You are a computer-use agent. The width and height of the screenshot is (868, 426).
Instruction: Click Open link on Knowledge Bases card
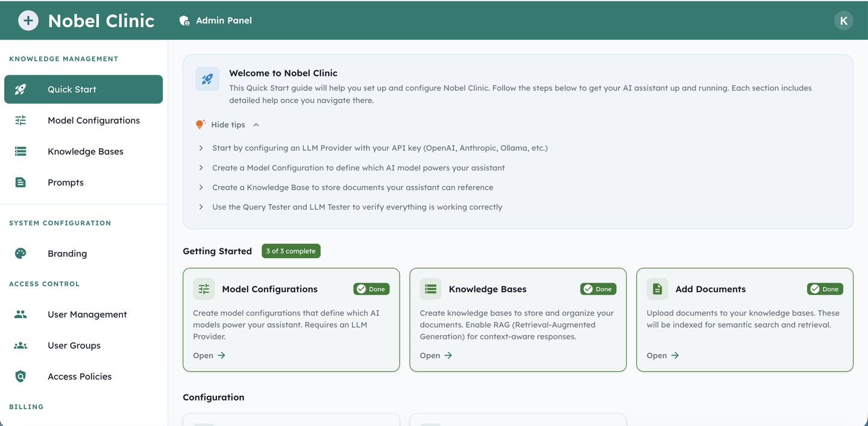pyautogui.click(x=436, y=356)
